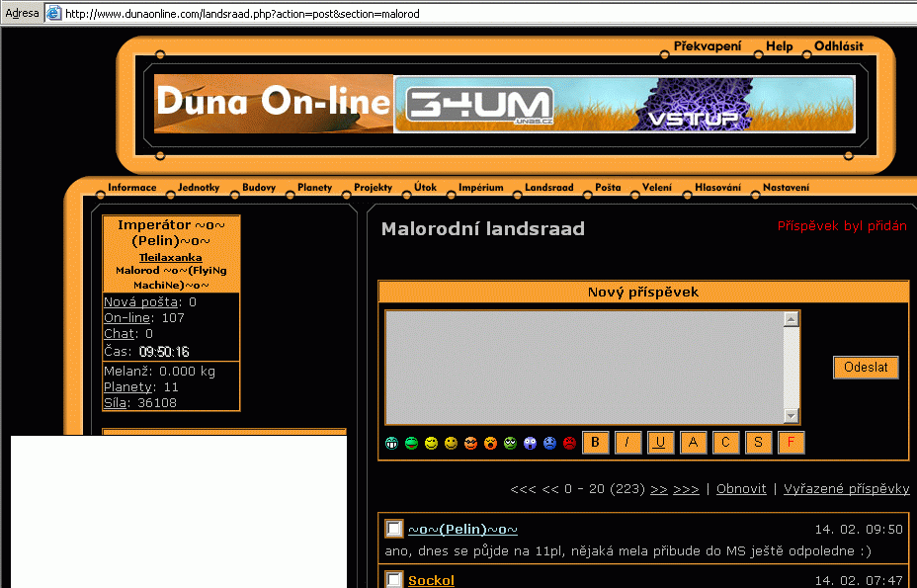This screenshot has height=588, width=917.
Task: Apply underline formatting with U button
Action: [661, 443]
